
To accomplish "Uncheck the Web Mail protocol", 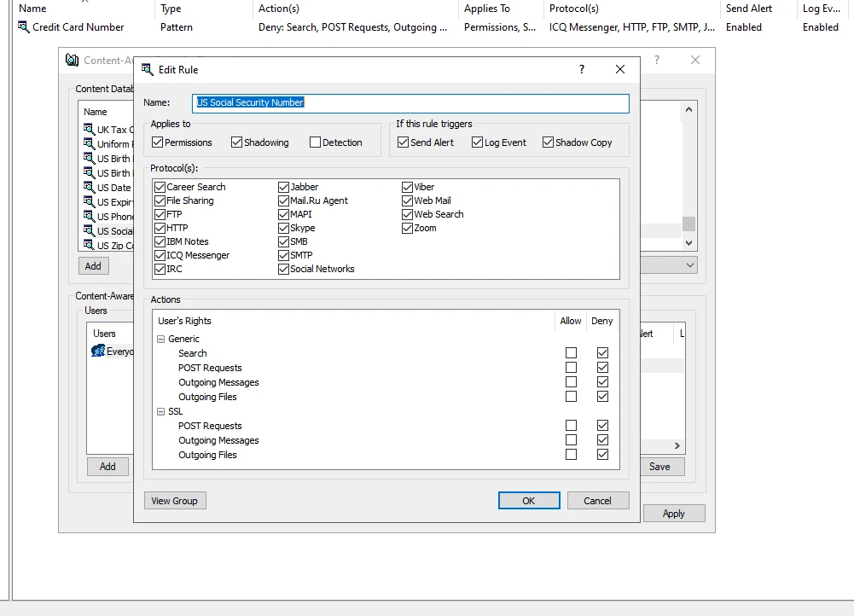I will 407,200.
